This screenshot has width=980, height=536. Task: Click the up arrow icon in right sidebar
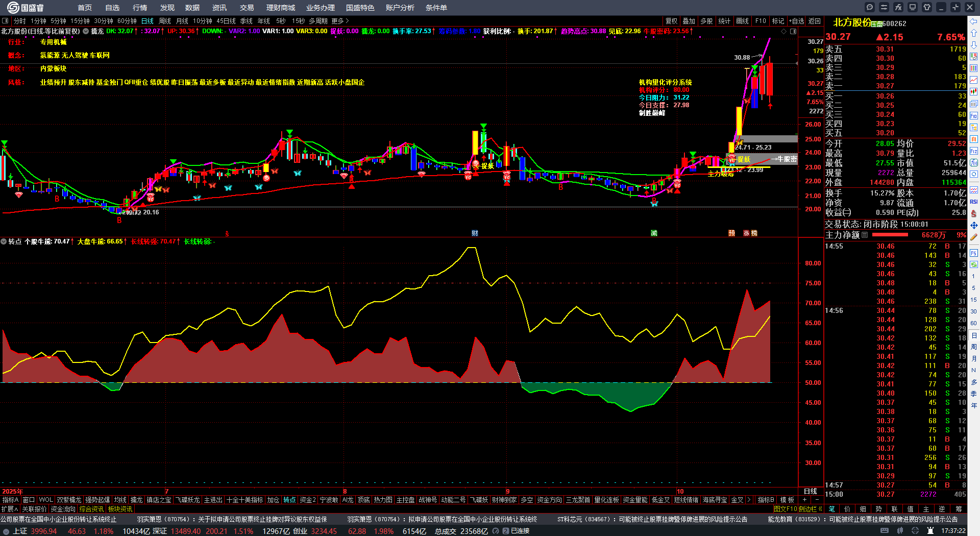coord(974,33)
